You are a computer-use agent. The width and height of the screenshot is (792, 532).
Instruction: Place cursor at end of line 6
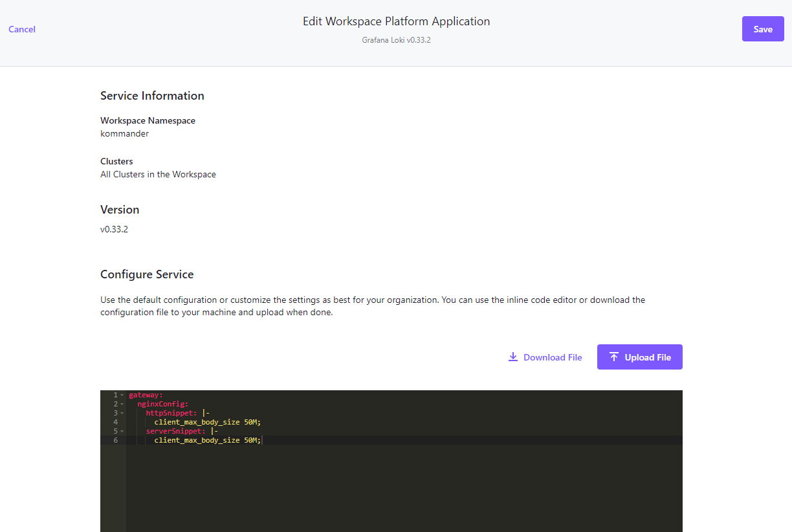(x=261, y=440)
